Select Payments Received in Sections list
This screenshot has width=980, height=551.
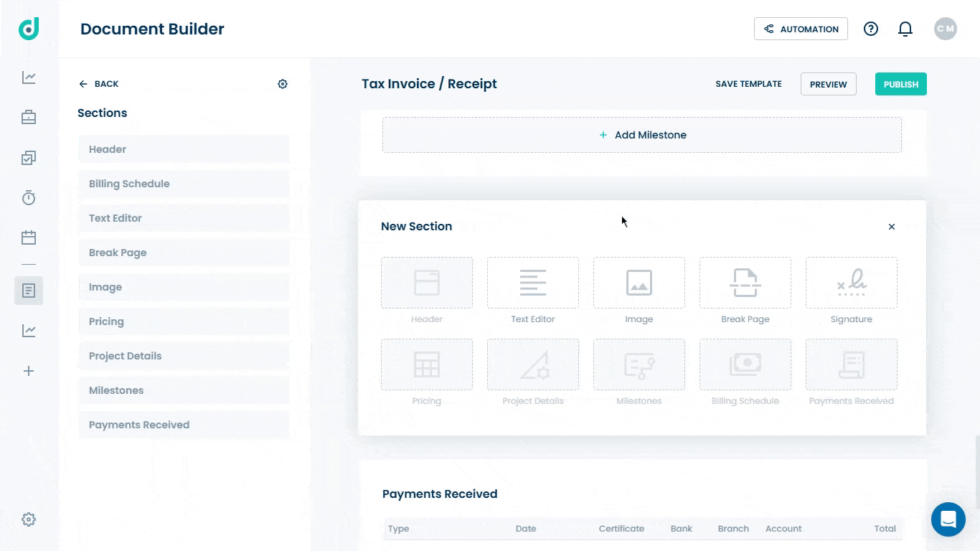coord(184,425)
